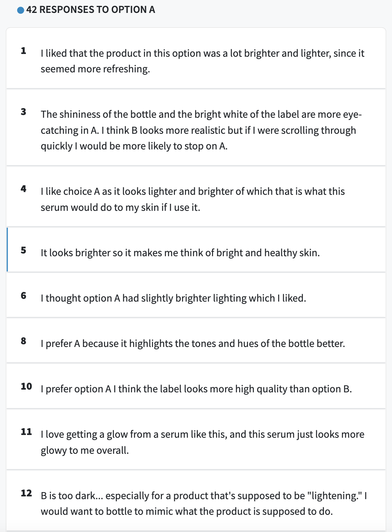The image size is (392, 532).
Task: Click the response number 1 label
Action: click(x=23, y=50)
